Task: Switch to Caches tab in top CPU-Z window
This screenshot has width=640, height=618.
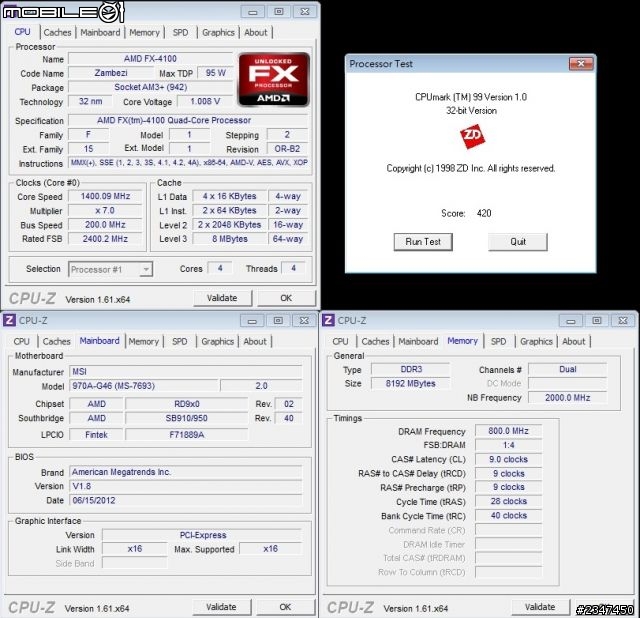Action: pos(57,32)
